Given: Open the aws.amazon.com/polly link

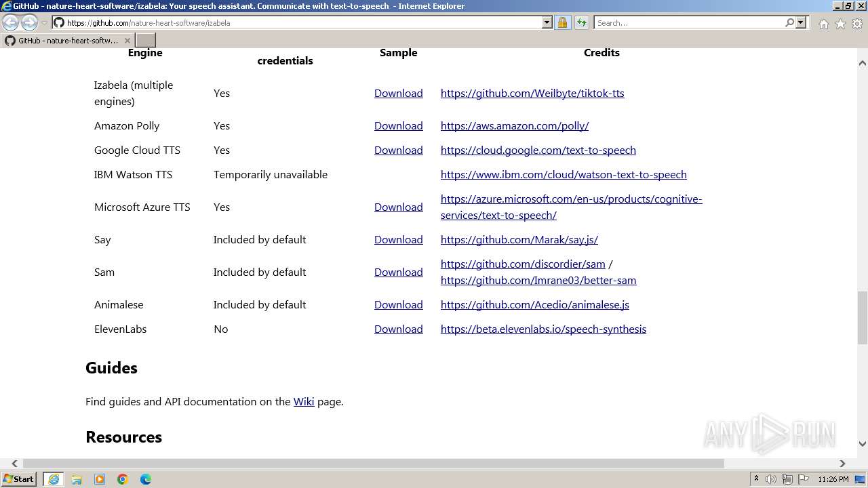Looking at the screenshot, I should 515,125.
